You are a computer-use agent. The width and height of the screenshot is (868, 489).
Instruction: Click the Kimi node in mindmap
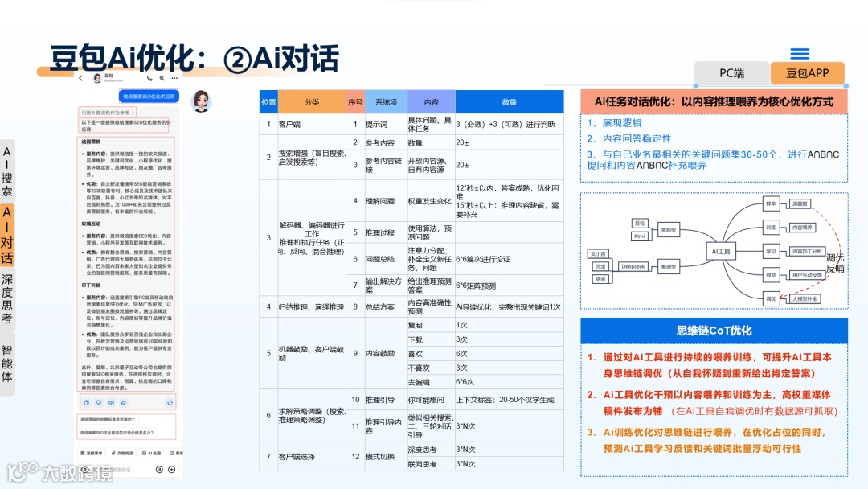coord(640,236)
